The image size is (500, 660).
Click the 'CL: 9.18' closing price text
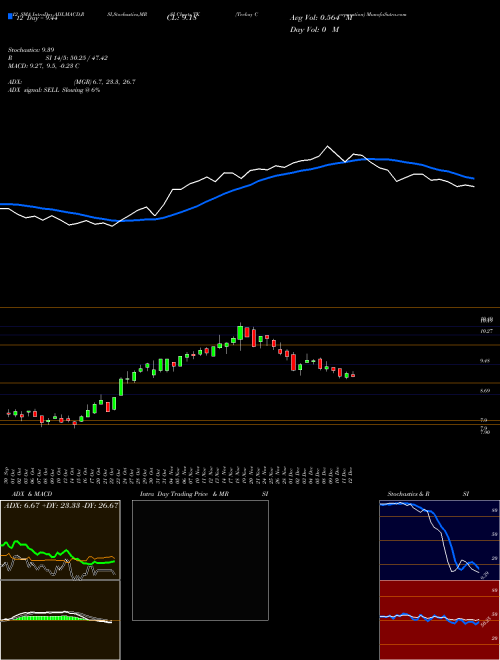(x=181, y=18)
